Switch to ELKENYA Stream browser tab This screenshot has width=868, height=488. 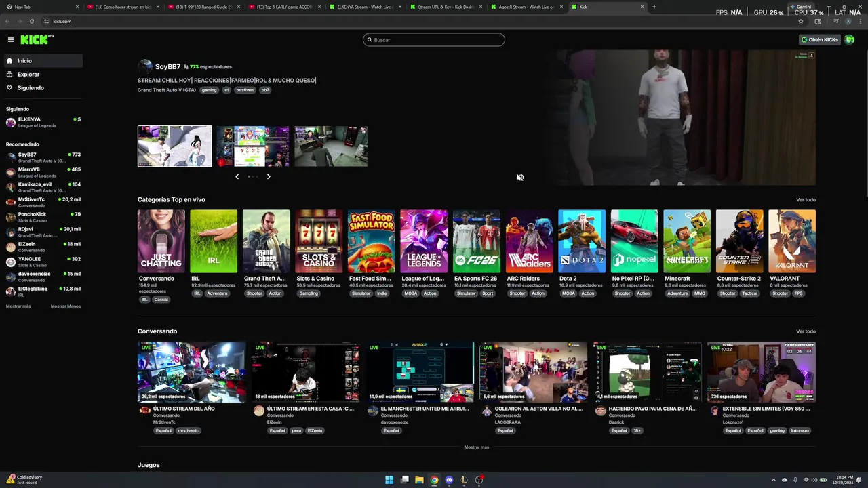pyautogui.click(x=364, y=7)
